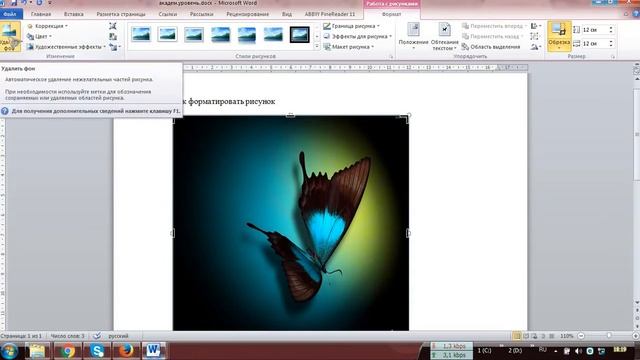
Task: Select the Формат picture tools tab
Action: [391, 14]
